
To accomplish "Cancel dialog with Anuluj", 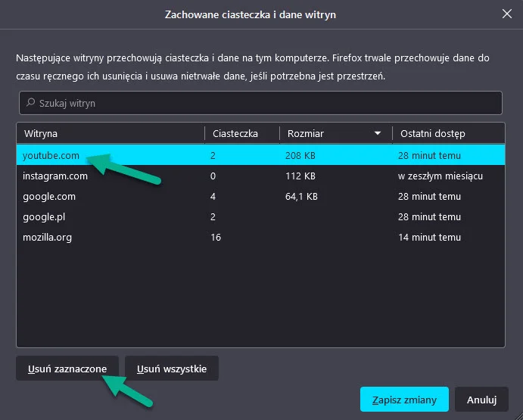I will point(481,400).
